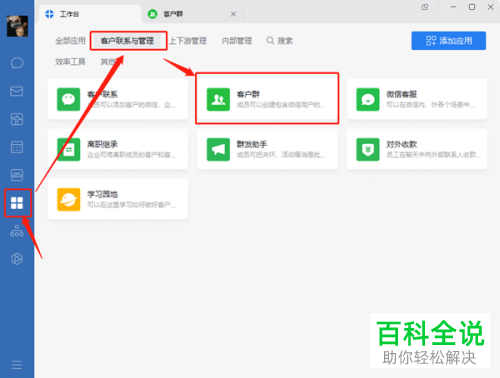The height and width of the screenshot is (378, 500).
Task: Select the 上下游管理 category
Action: 188,41
